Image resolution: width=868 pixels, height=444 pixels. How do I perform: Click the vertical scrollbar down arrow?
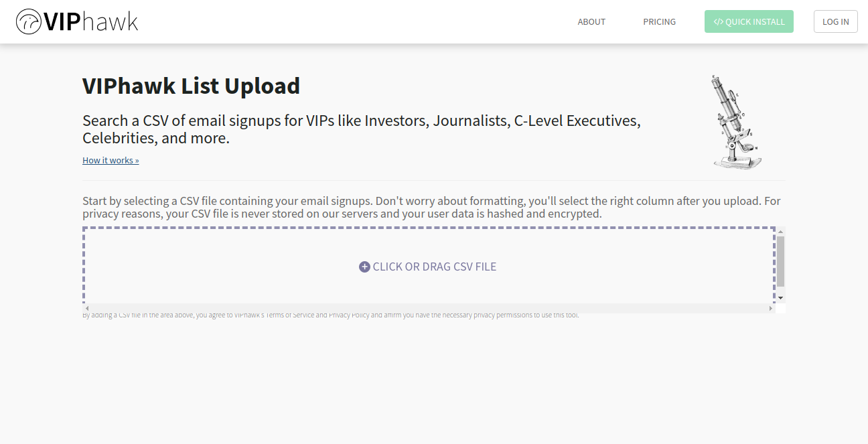point(781,298)
